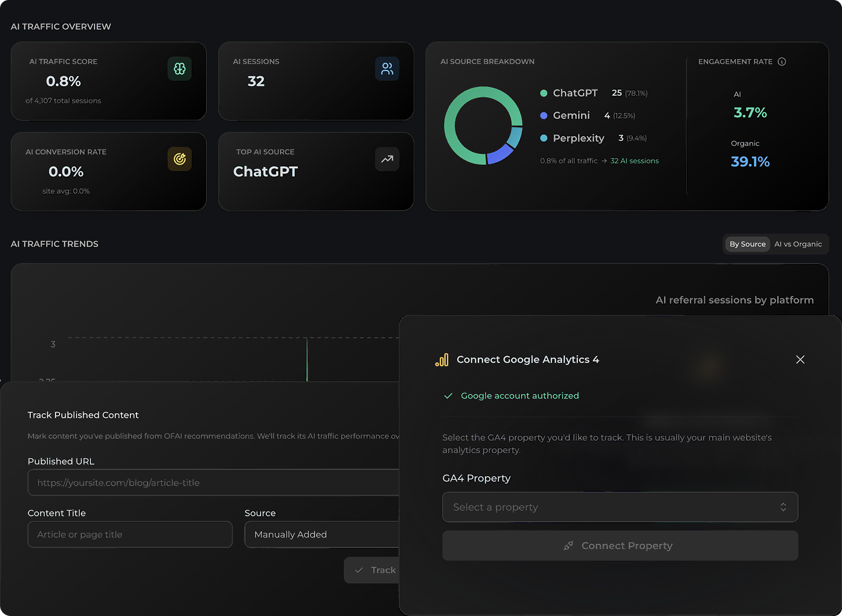This screenshot has height=616, width=842.
Task: Click the checkmark next to Google account authorized
Action: pyautogui.click(x=448, y=396)
